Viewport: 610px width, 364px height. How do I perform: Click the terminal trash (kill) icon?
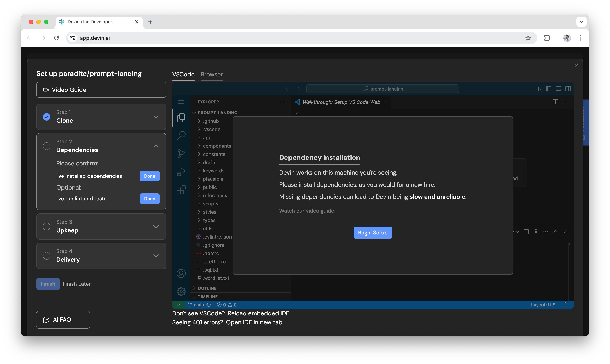[535, 232]
